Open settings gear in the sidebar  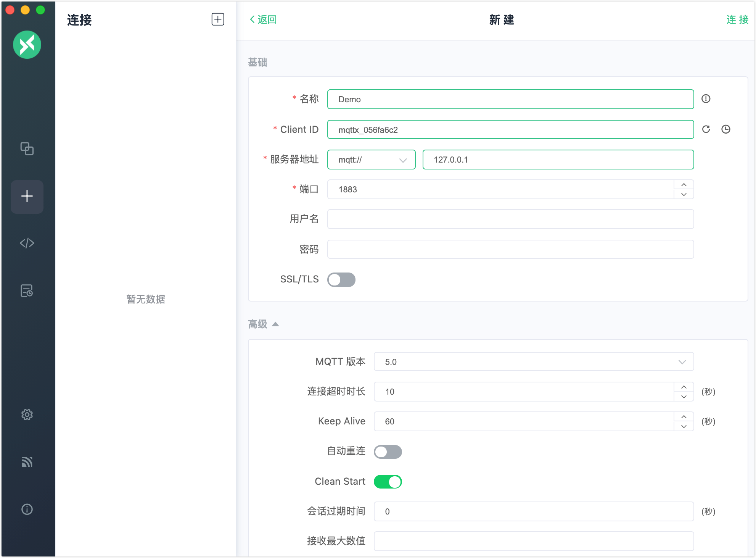27,414
